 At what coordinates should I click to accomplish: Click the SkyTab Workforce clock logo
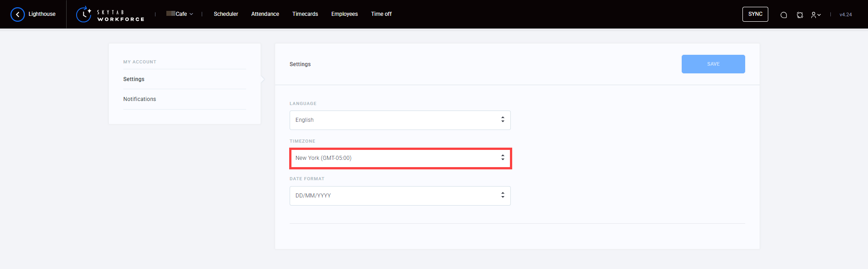coord(84,14)
